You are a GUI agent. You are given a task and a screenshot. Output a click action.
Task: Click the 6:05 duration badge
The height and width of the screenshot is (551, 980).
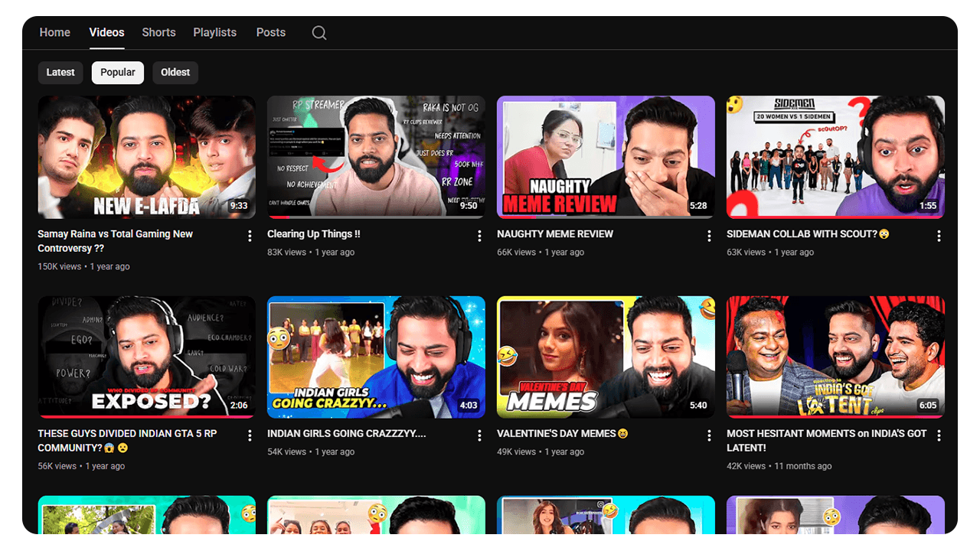point(928,406)
